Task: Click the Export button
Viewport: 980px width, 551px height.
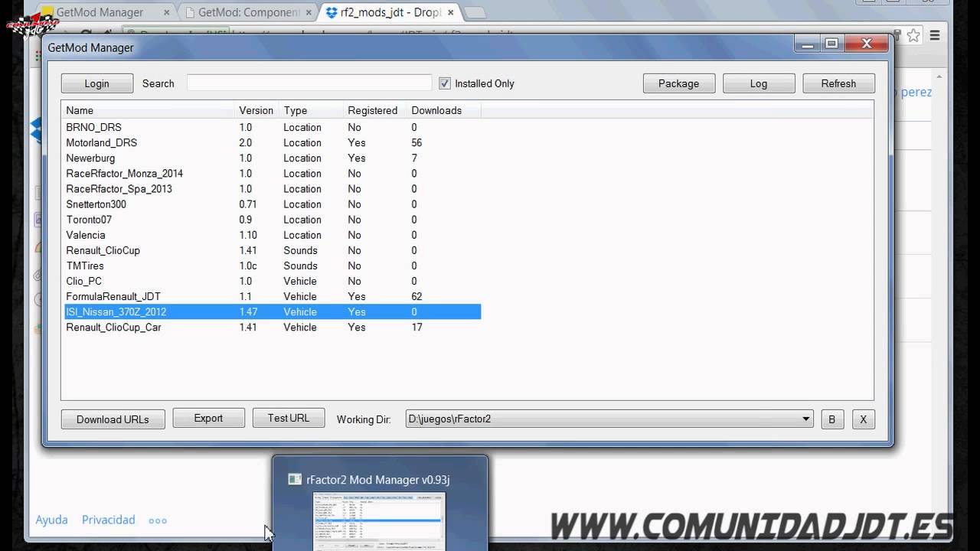Action: [x=208, y=418]
